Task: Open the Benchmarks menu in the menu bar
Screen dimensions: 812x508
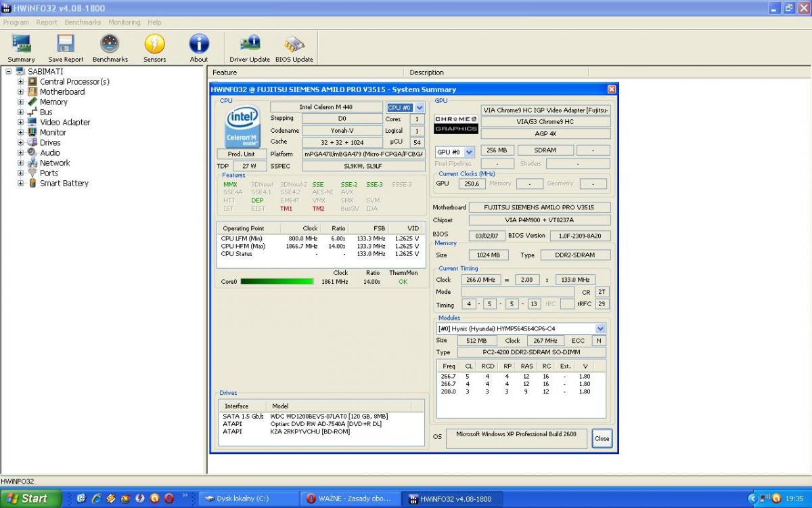Action: [83, 22]
